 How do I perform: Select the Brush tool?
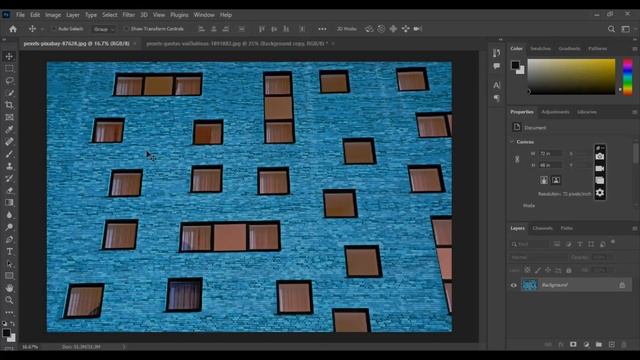pyautogui.click(x=9, y=154)
